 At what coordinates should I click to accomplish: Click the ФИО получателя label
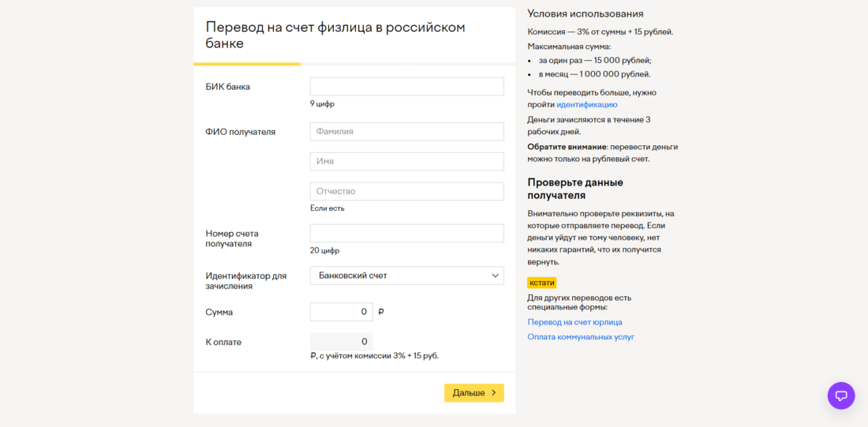[x=241, y=132]
